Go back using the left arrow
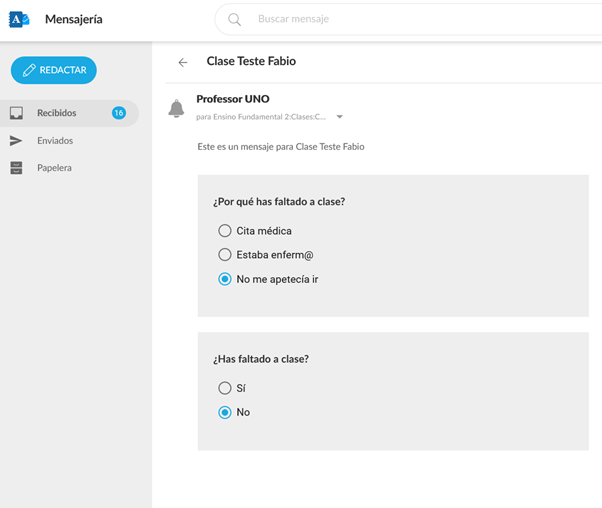Screen dimensions: 602x508 (182, 62)
